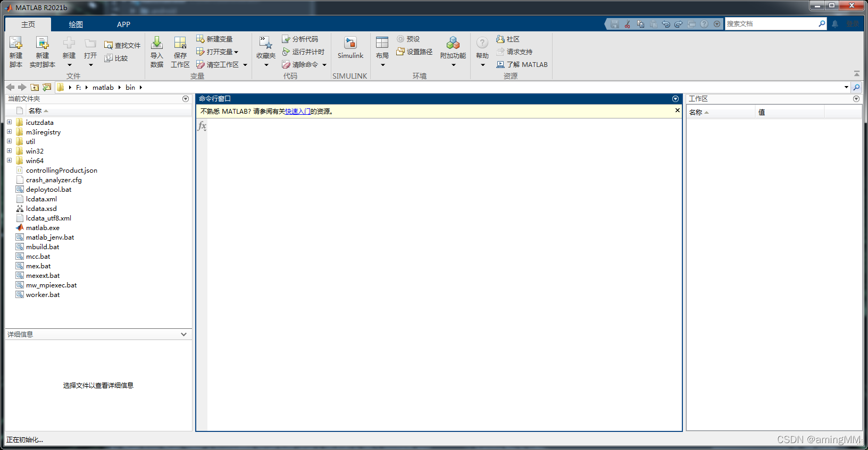This screenshot has height=450, width=868.
Task: Select matlab.exe in the file list
Action: pos(43,228)
